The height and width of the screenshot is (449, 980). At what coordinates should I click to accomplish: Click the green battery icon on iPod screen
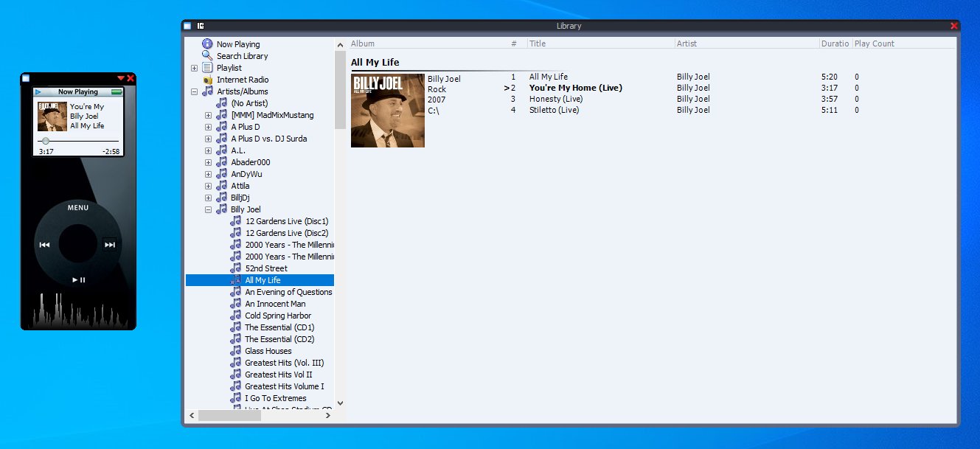(x=117, y=92)
